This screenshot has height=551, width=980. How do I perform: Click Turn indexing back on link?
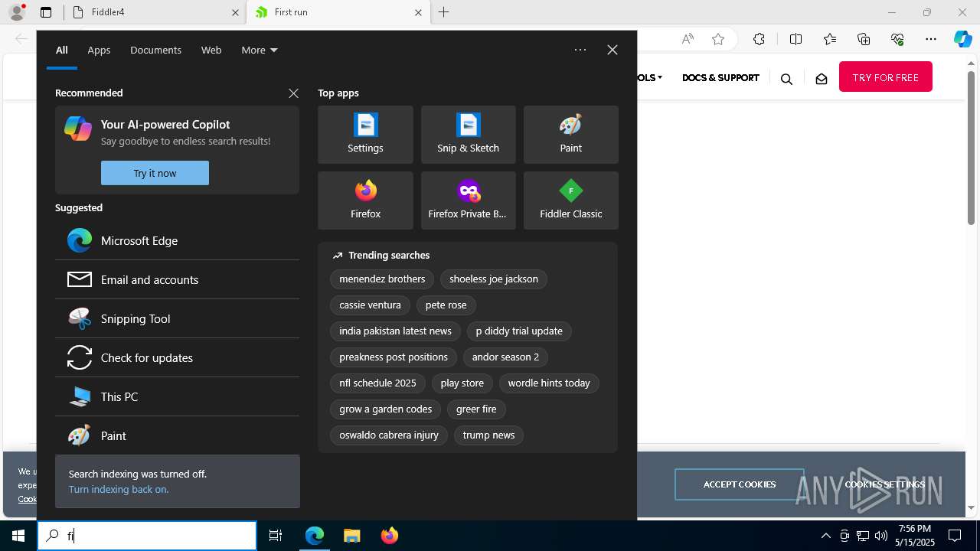tap(119, 489)
